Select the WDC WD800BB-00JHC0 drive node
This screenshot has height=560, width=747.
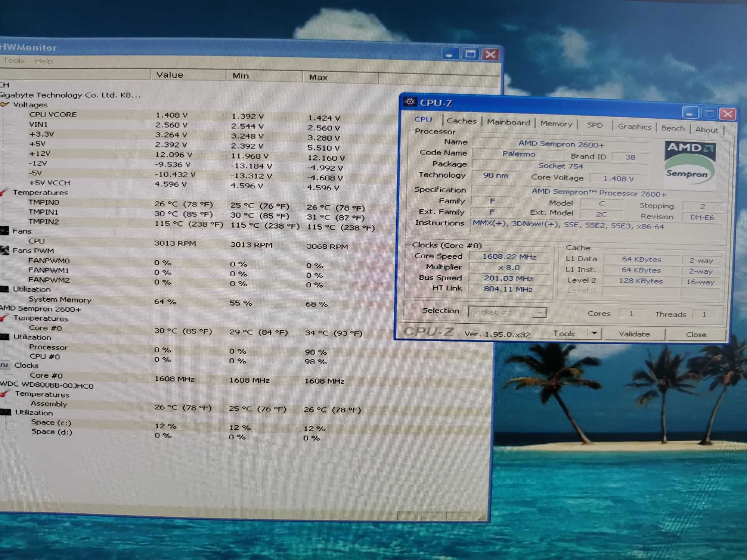pyautogui.click(x=47, y=385)
